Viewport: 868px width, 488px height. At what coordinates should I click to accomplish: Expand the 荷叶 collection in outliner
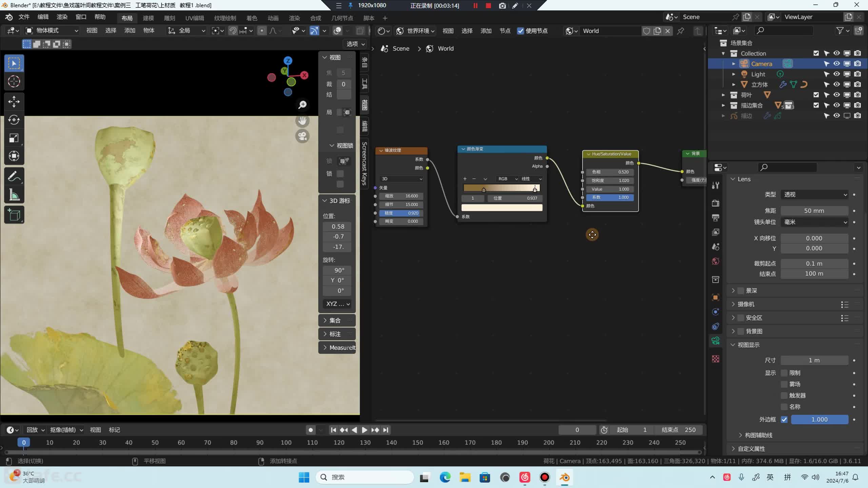(723, 95)
